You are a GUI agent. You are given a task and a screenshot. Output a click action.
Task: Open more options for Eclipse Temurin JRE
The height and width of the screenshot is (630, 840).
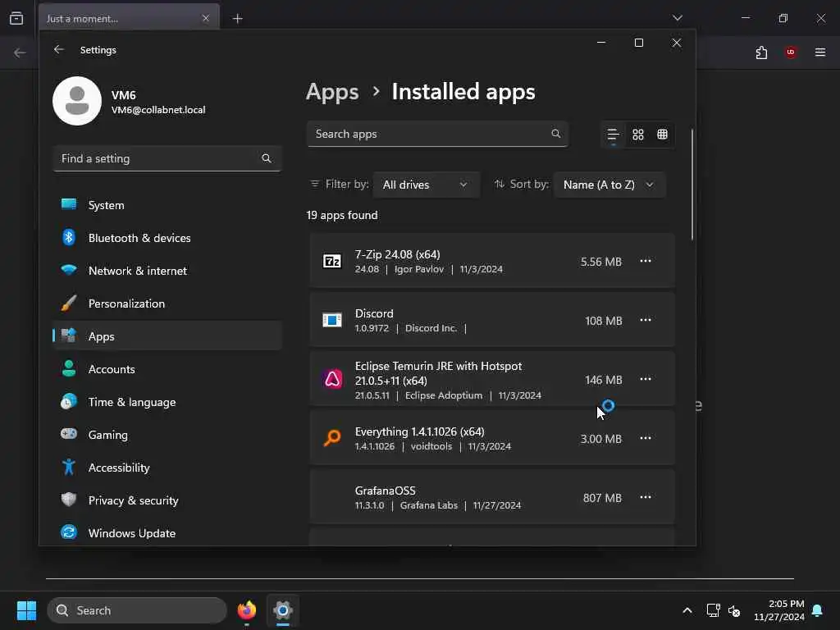click(646, 379)
